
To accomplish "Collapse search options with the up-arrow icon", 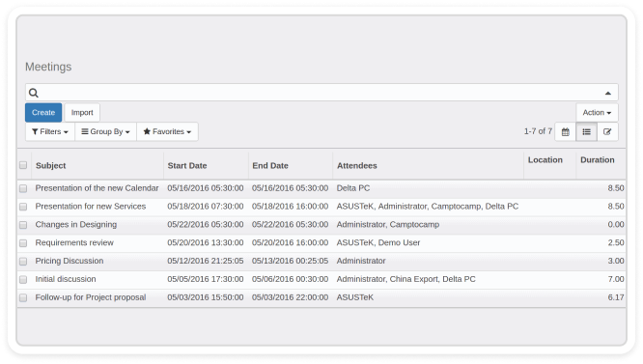I will (607, 93).
